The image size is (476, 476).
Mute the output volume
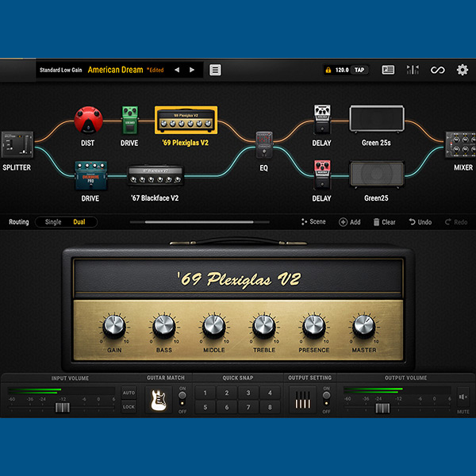coord(463,396)
